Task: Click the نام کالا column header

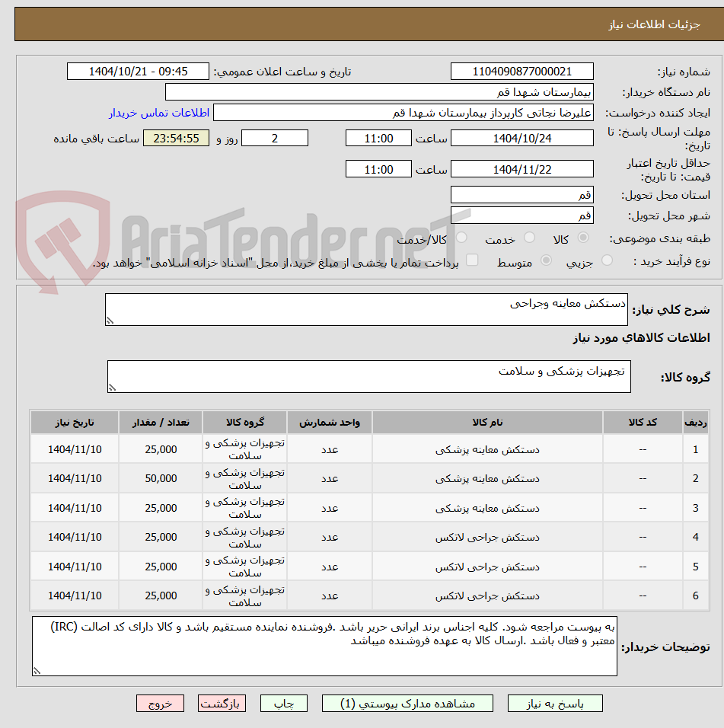Action: 487,422
